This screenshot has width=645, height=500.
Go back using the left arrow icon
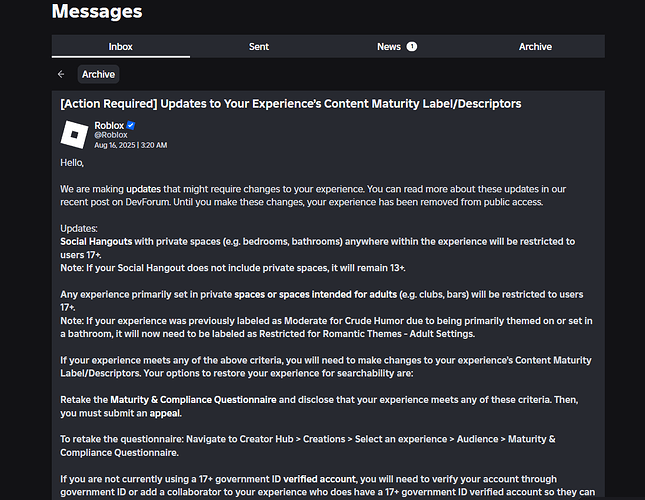pos(61,74)
